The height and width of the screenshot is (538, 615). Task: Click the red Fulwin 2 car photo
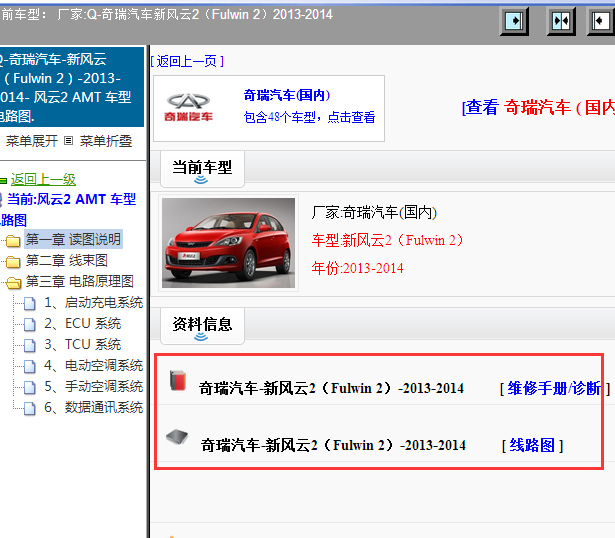coord(228,243)
